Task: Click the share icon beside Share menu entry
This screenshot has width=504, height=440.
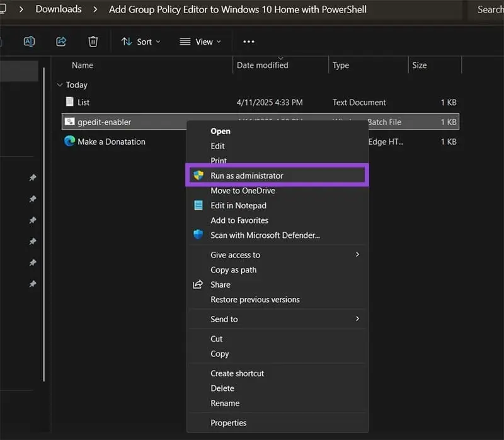Action: click(x=198, y=285)
